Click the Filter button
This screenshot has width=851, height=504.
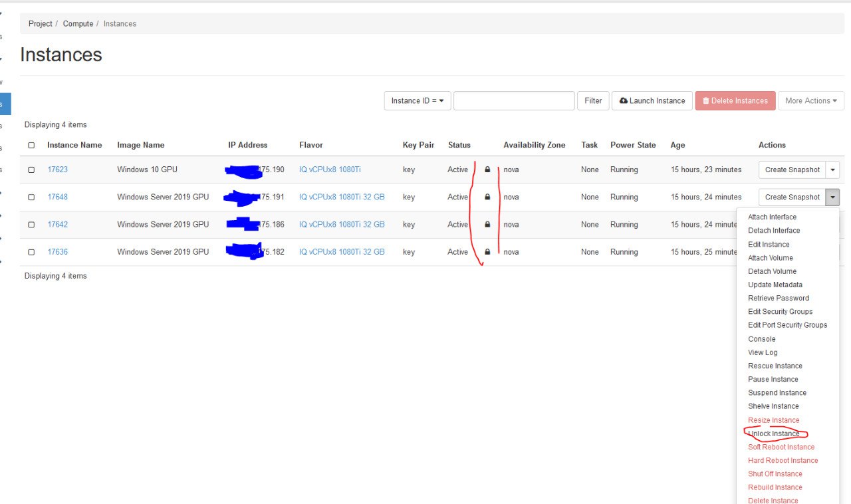click(593, 101)
